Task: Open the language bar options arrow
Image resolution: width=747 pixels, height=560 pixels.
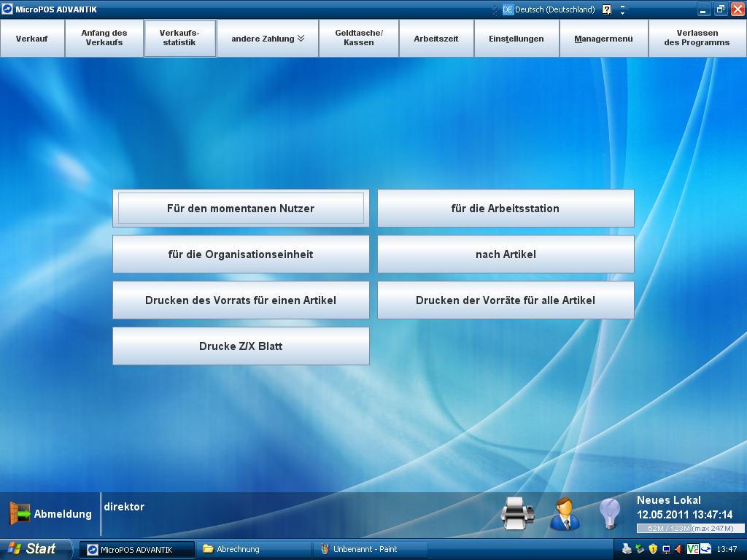Action: pyautogui.click(x=622, y=10)
